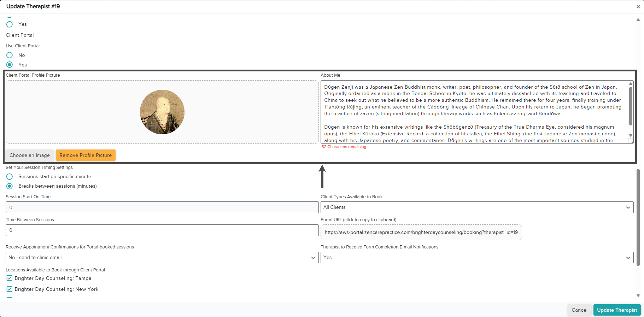Click Locations Available to Book label
This screenshot has width=644, height=317.
point(55,270)
